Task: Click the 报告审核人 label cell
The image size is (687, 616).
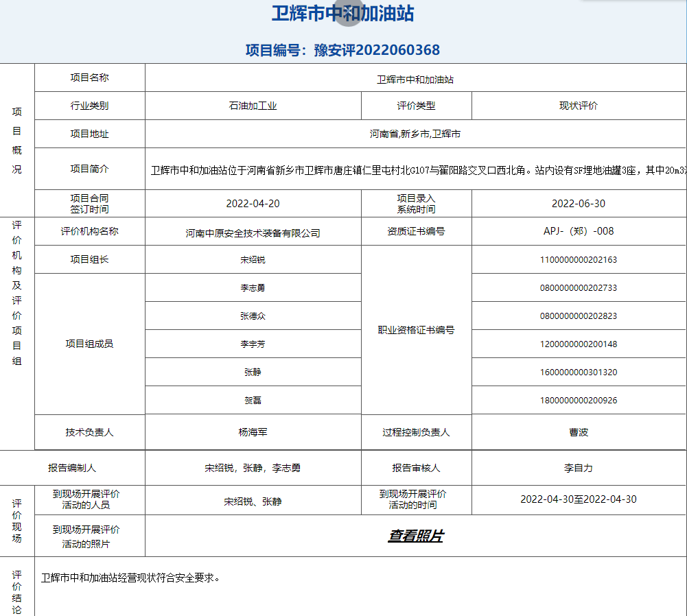Action: (416, 468)
